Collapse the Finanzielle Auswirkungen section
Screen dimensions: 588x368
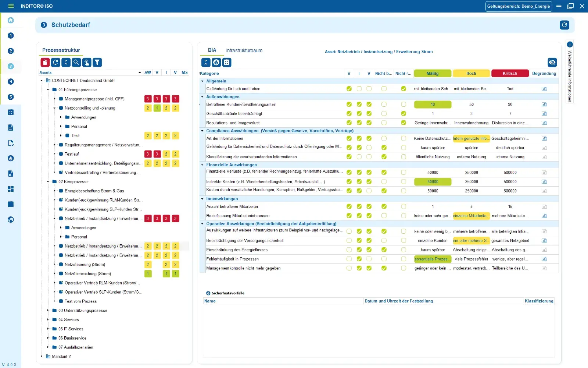(x=202, y=164)
